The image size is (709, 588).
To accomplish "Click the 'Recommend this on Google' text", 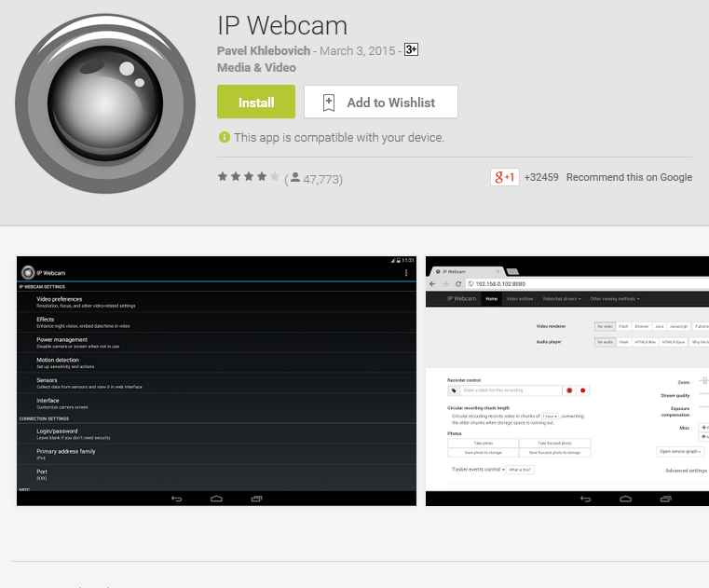I will [x=629, y=177].
